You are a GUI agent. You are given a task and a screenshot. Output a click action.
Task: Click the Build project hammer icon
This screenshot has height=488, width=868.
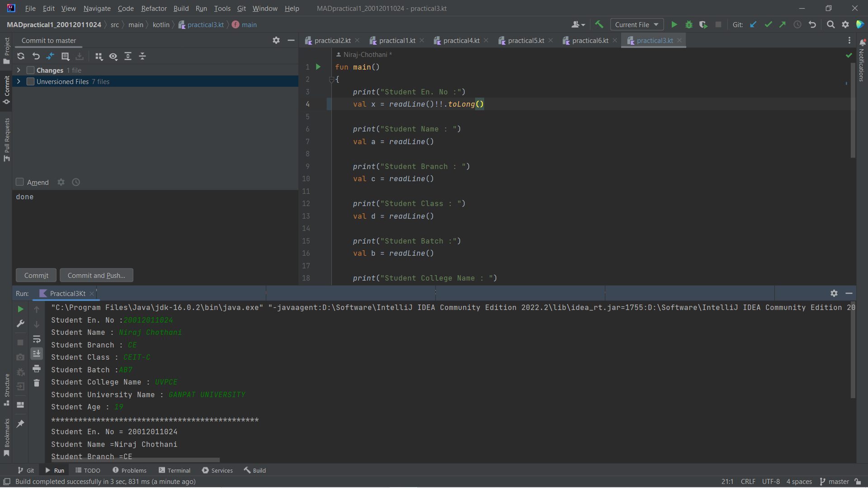(x=599, y=25)
